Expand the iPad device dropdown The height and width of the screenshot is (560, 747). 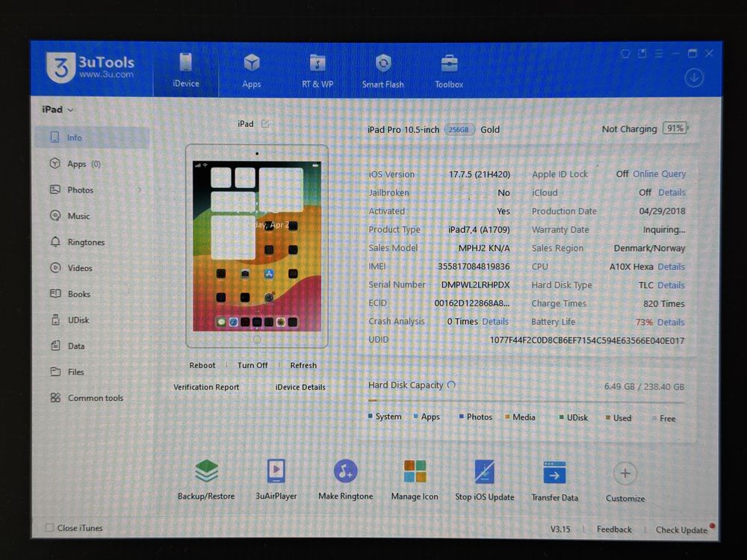tap(58, 110)
